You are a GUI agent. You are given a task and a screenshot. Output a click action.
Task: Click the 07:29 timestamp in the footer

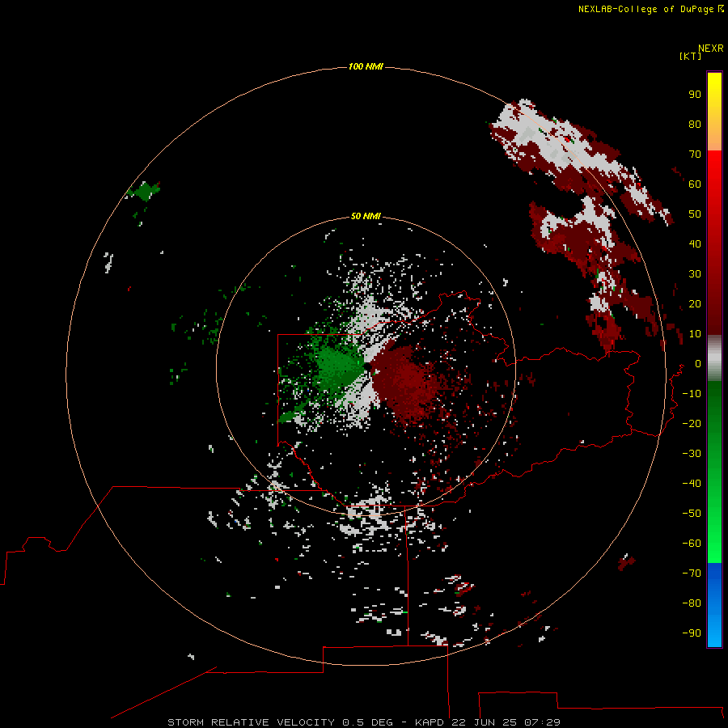(x=542, y=722)
